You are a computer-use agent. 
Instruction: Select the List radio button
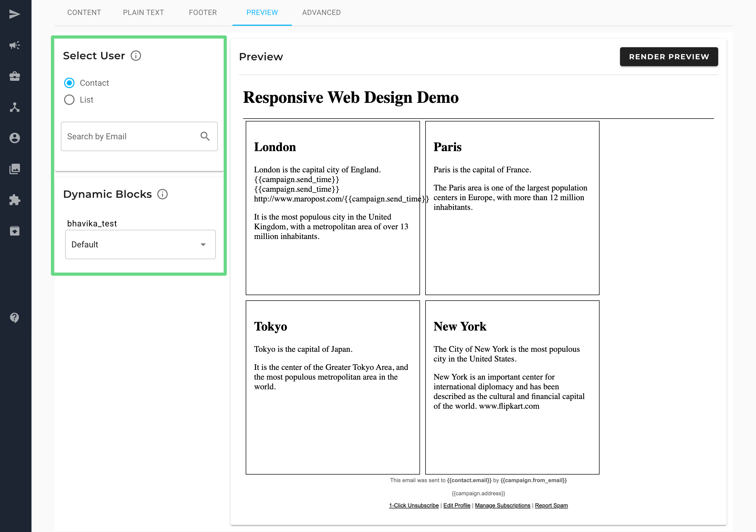click(x=69, y=100)
